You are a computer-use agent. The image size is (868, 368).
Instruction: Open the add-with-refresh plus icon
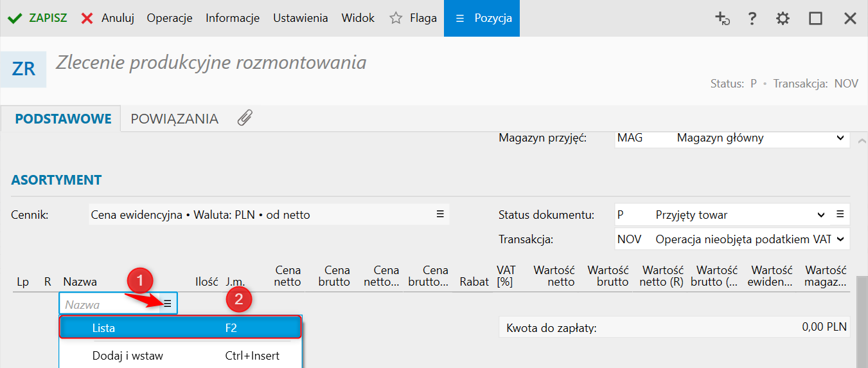722,19
